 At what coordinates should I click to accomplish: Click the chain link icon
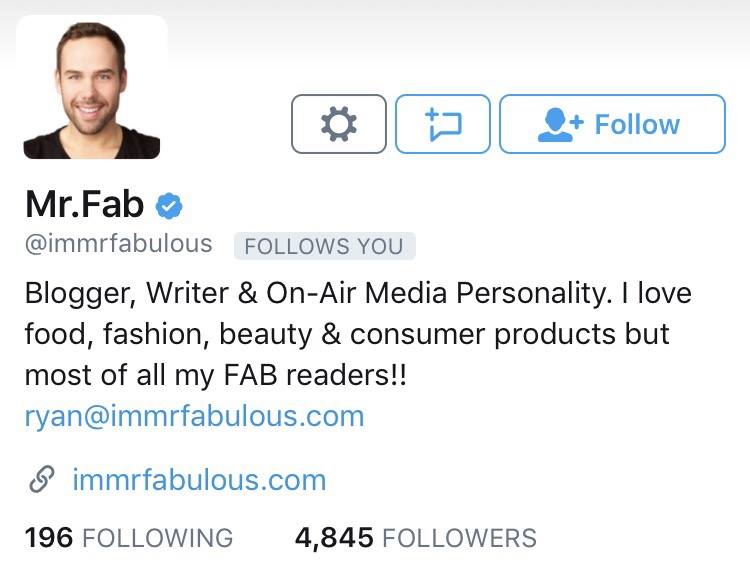tap(41, 480)
